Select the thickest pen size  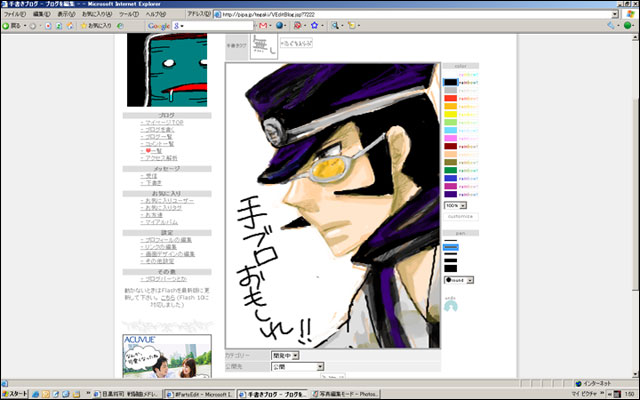click(x=451, y=268)
